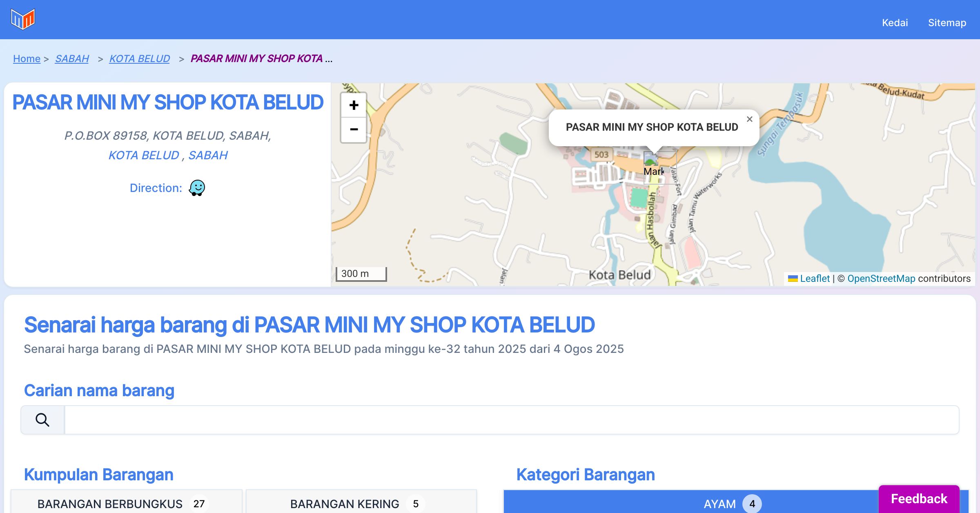This screenshot has width=980, height=513.
Task: Click the search magnifier icon
Action: point(42,420)
